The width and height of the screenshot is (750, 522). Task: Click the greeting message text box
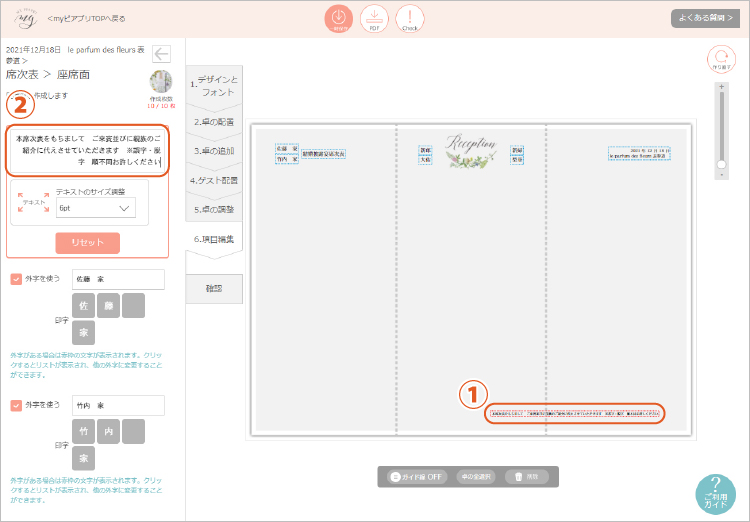pos(86,149)
